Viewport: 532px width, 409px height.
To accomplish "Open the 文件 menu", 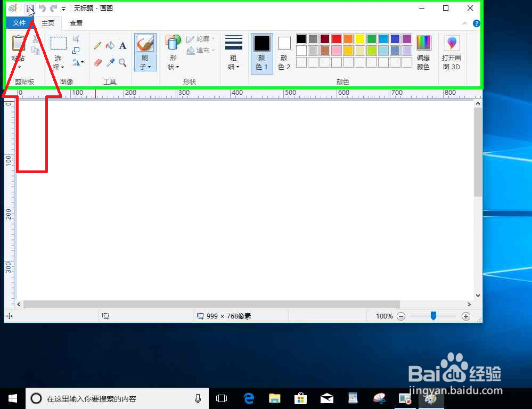I will [x=19, y=23].
